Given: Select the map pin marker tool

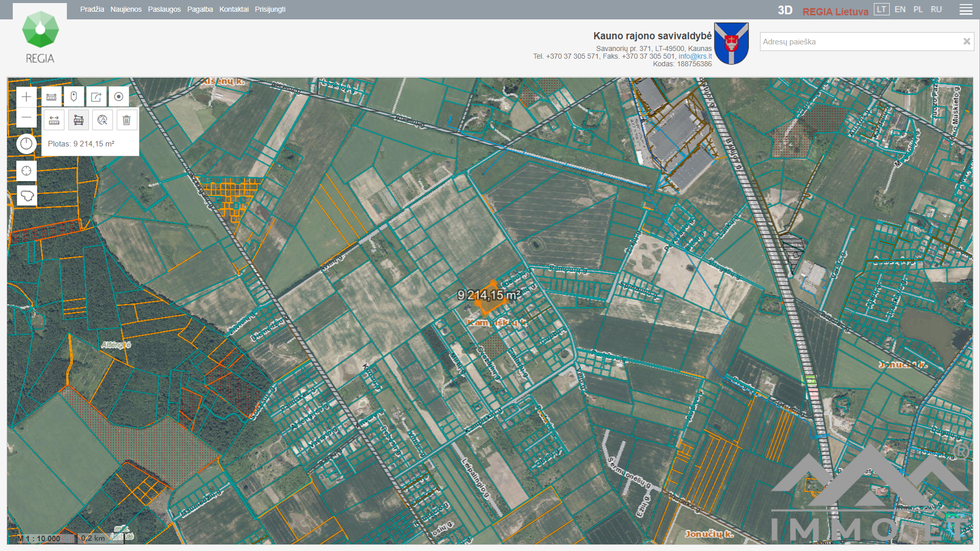Looking at the screenshot, I should pos(73,97).
